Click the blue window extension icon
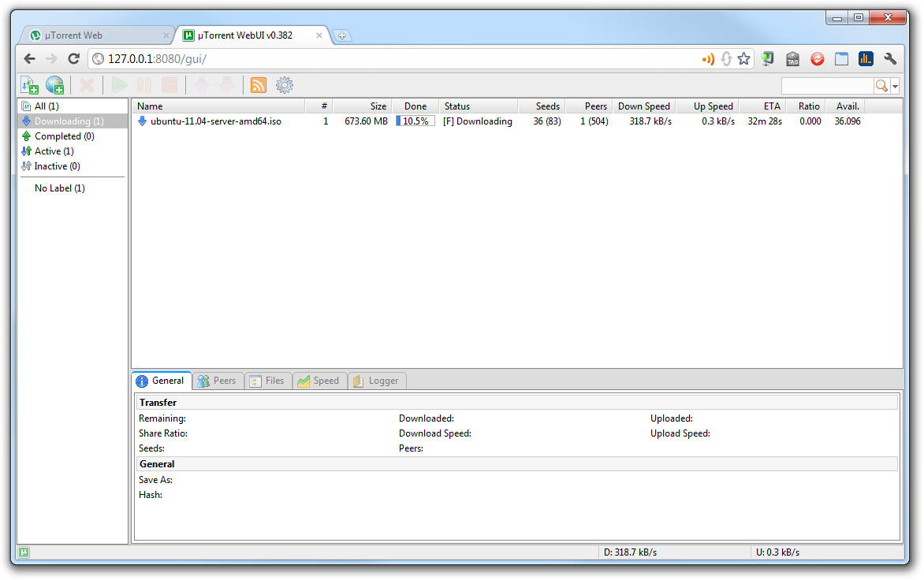This screenshot has height=580, width=924. pos(841,59)
